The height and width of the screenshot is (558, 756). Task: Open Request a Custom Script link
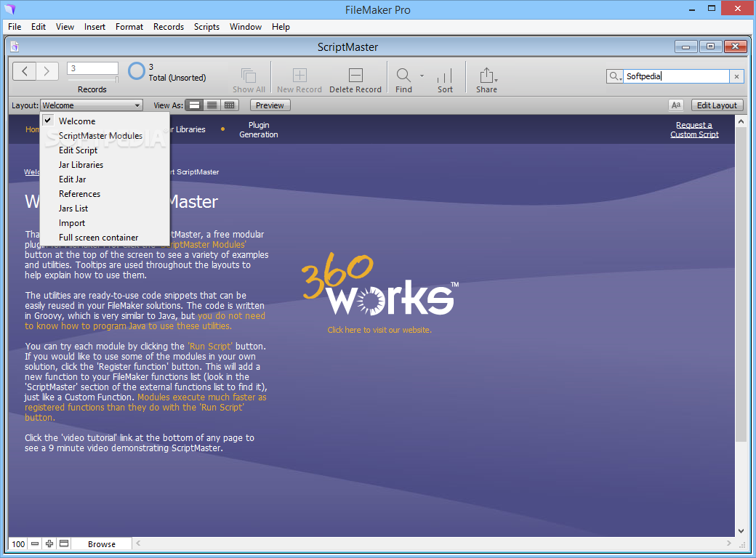click(694, 129)
